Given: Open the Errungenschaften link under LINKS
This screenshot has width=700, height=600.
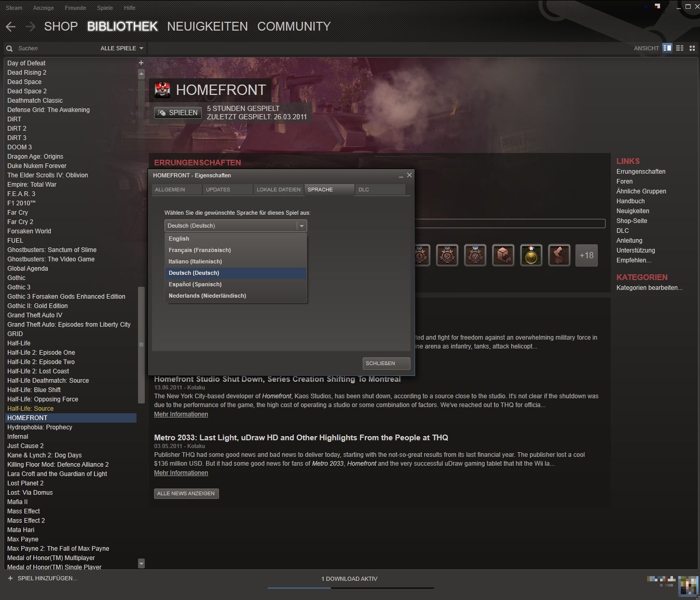Looking at the screenshot, I should coord(641,172).
